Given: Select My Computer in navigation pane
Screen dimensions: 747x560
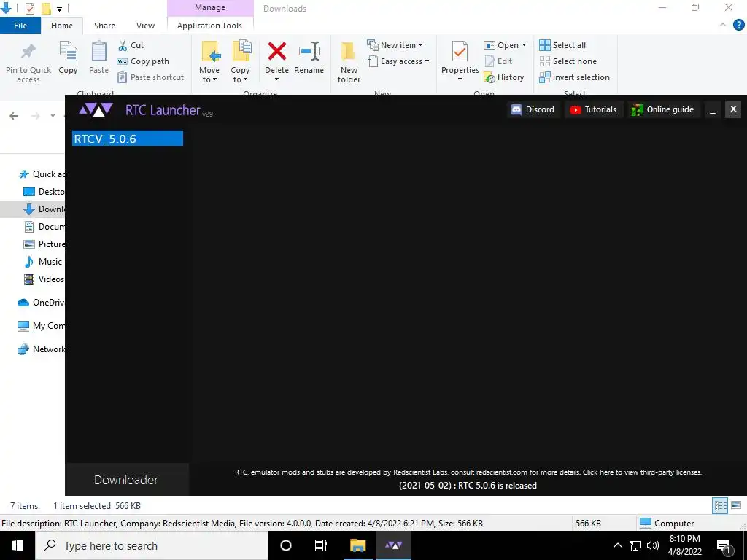Looking at the screenshot, I should (41, 326).
